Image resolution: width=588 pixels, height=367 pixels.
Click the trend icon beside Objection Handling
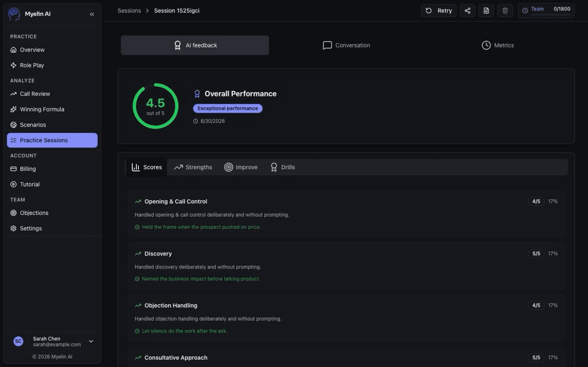pyautogui.click(x=138, y=305)
